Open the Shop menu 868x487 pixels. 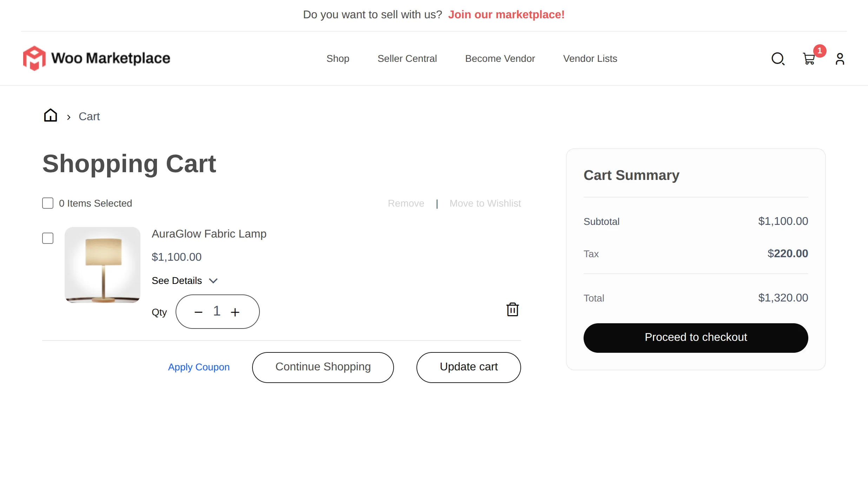[x=338, y=59]
